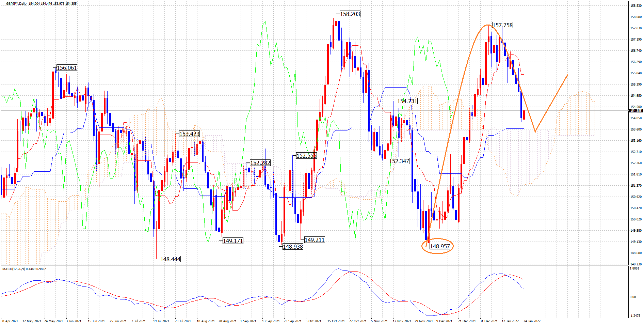644x325 pixels.
Task: Select the 157.758 high price label
Action: (502, 25)
